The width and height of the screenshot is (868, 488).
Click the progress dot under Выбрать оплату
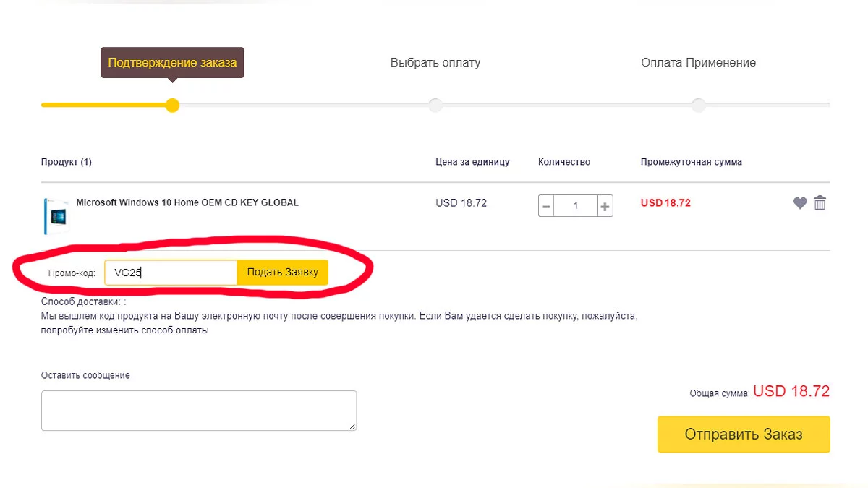[435, 106]
